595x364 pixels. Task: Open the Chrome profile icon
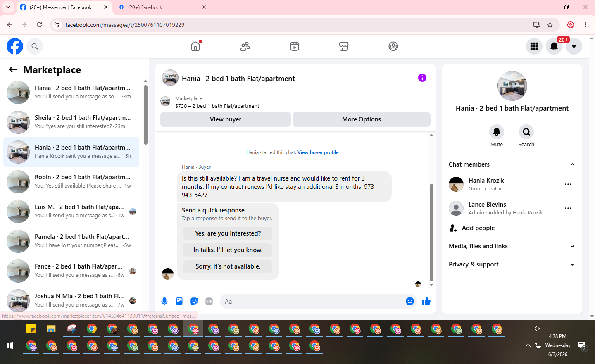coord(571,25)
